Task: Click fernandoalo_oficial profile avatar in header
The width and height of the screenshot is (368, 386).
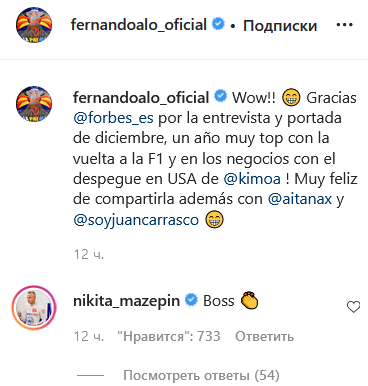Action: (x=34, y=25)
